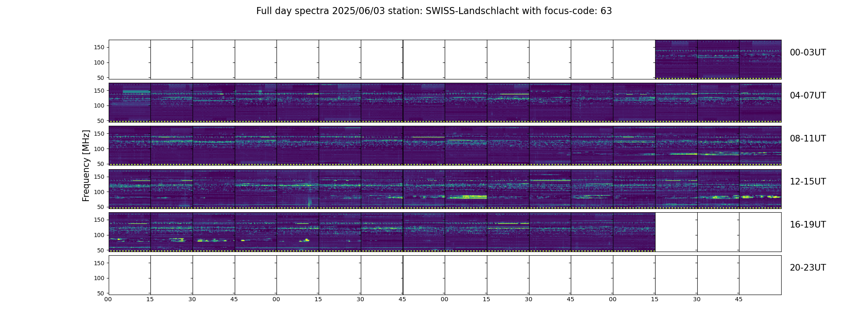Open the 07:45 spectrogram panel in 04-07UT row
This screenshot has height=331, width=868.
coord(760,103)
